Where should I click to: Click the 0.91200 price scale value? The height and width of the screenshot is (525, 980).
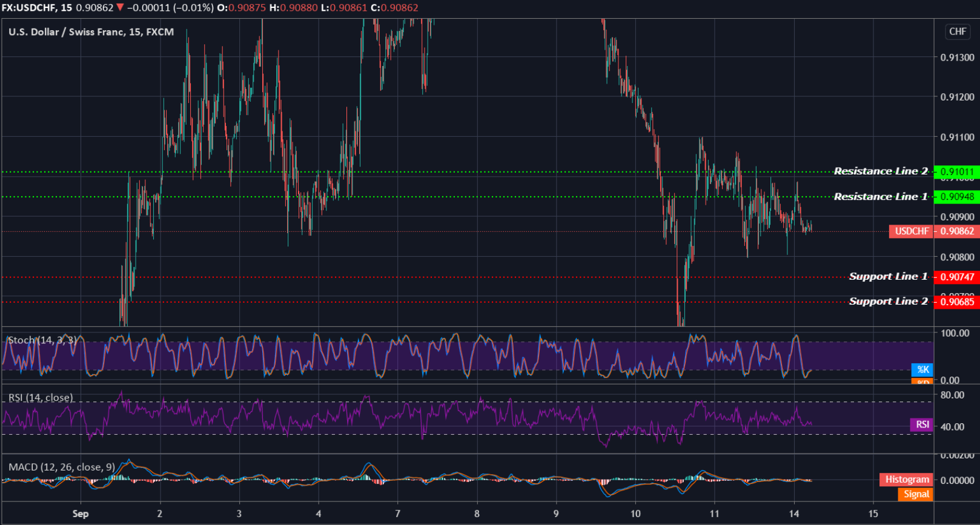957,97
